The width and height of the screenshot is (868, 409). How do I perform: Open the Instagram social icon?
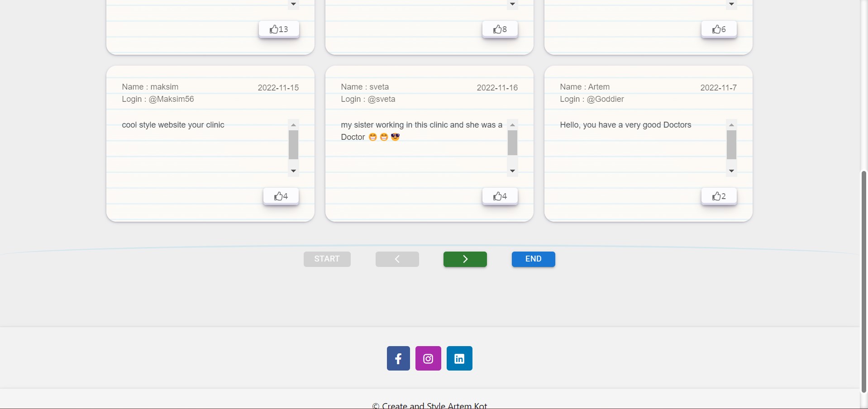[x=428, y=358]
